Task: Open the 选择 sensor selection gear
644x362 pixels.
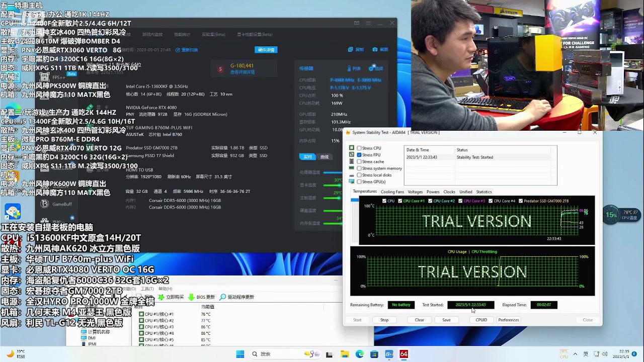Action: (x=376, y=68)
